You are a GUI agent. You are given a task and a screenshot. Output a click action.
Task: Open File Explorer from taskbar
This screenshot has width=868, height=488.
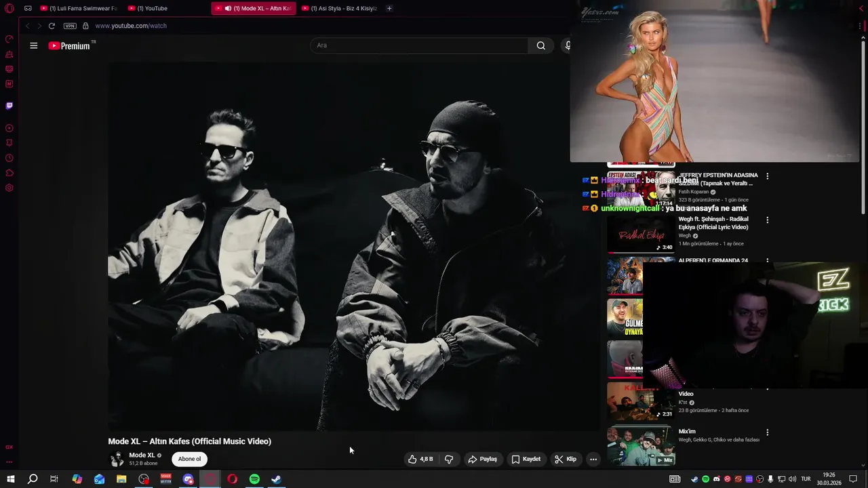[x=121, y=479]
